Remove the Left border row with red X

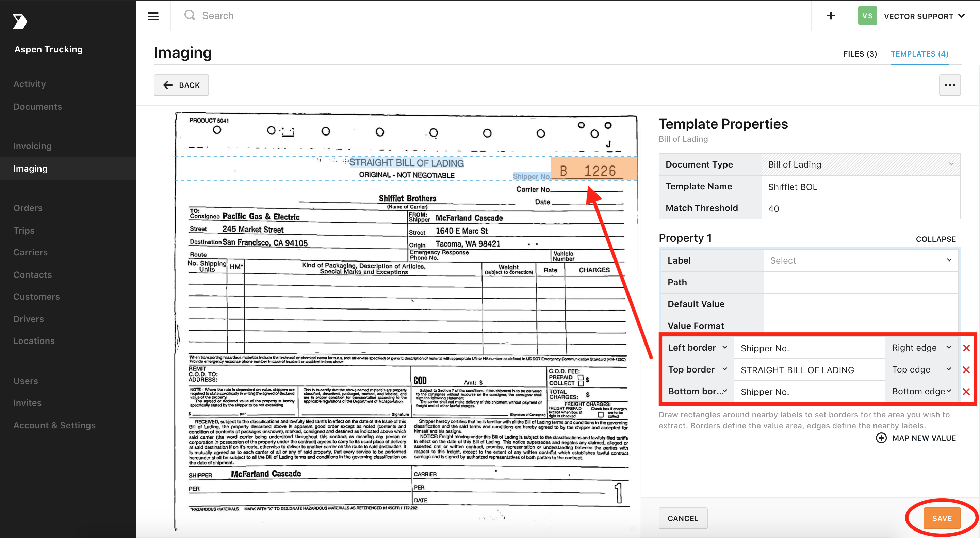point(966,348)
